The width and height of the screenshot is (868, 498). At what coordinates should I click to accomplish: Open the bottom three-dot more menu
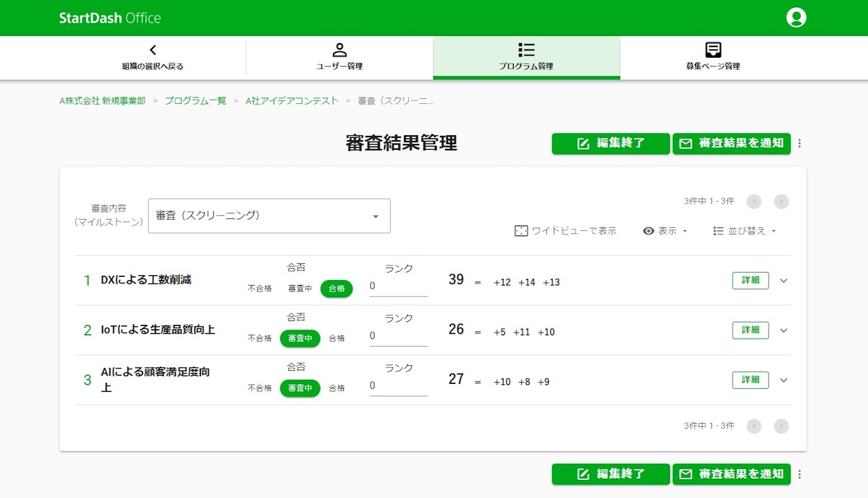[800, 474]
